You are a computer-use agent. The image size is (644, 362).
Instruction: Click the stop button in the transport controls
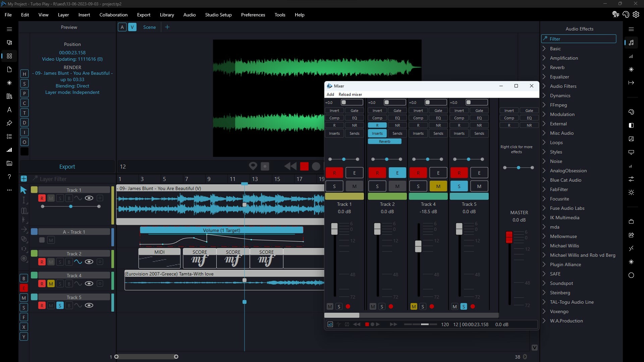(305, 166)
